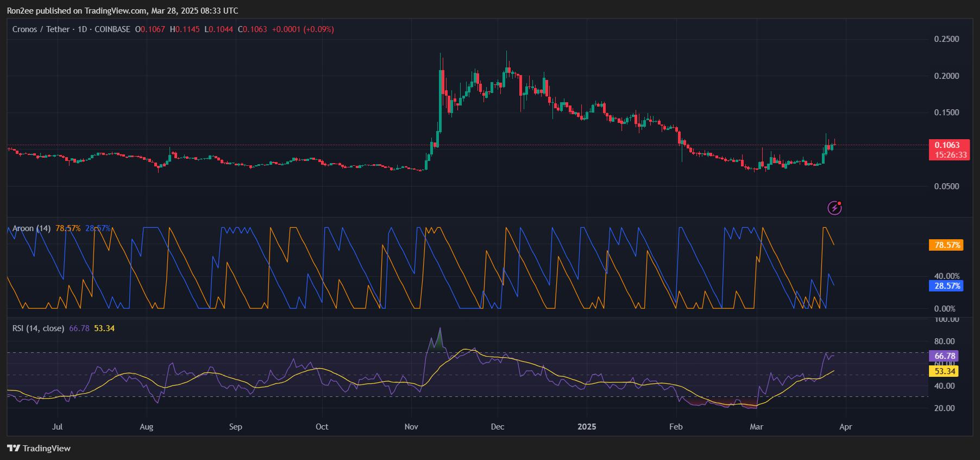The width and height of the screenshot is (980, 460).
Task: Click the 0.2500 price scale label
Action: click(x=946, y=39)
